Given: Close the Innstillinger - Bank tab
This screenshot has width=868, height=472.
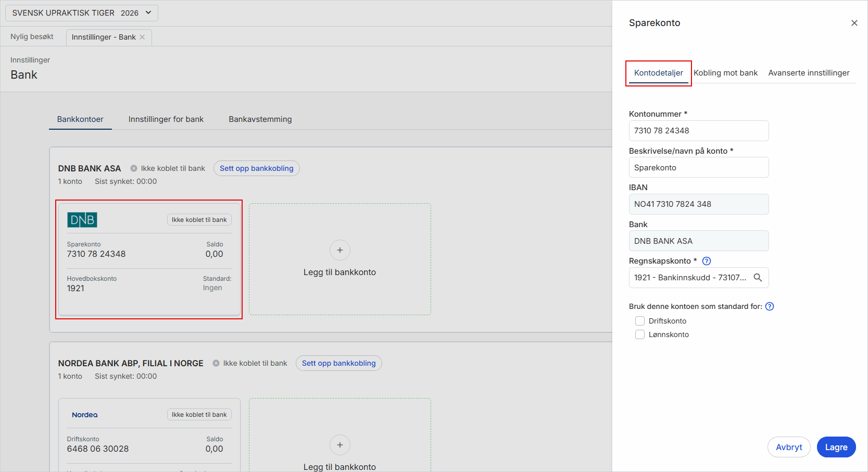Looking at the screenshot, I should (142, 37).
